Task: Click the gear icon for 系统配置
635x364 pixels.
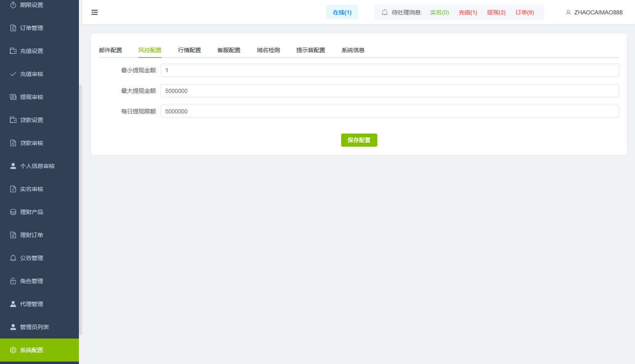Action: 13,350
